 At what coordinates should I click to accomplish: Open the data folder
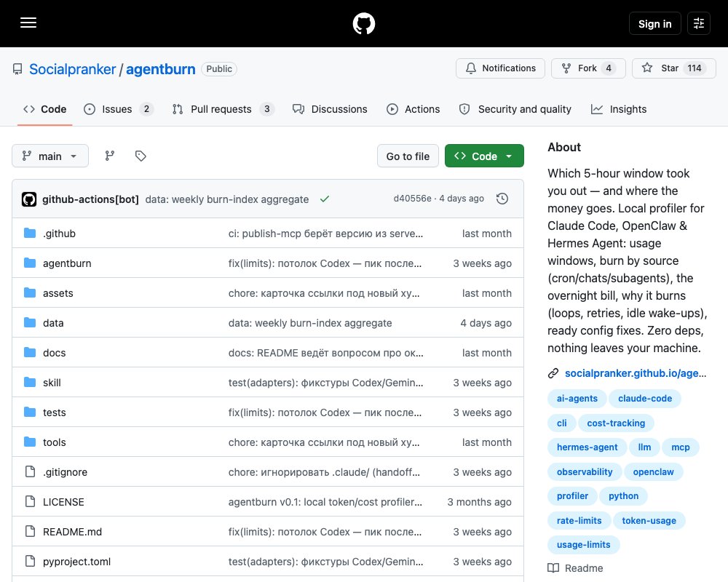coord(53,322)
